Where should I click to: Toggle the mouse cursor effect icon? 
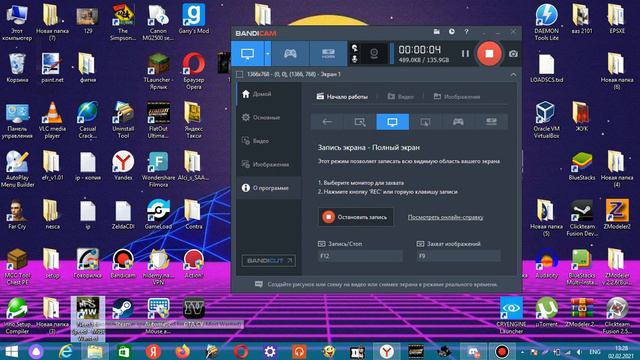point(354,48)
